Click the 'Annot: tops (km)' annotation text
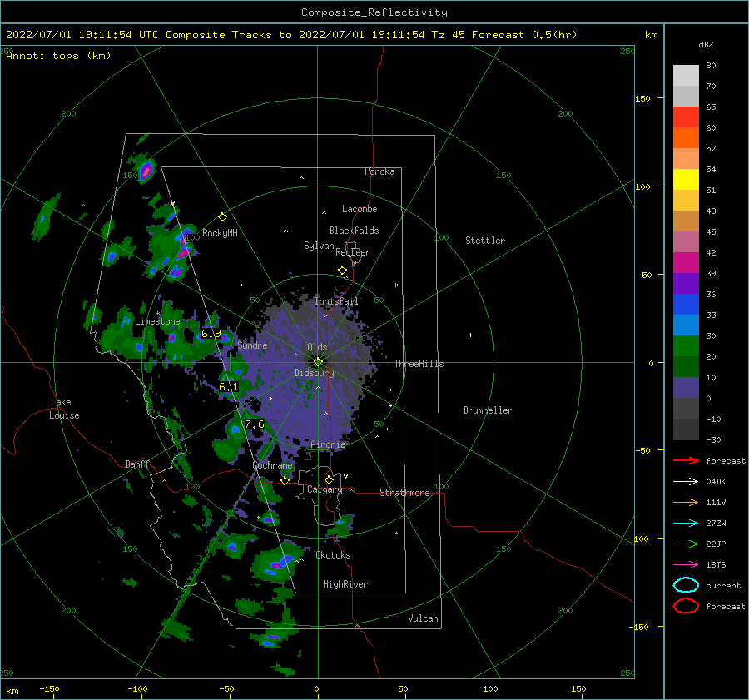 [x=59, y=56]
